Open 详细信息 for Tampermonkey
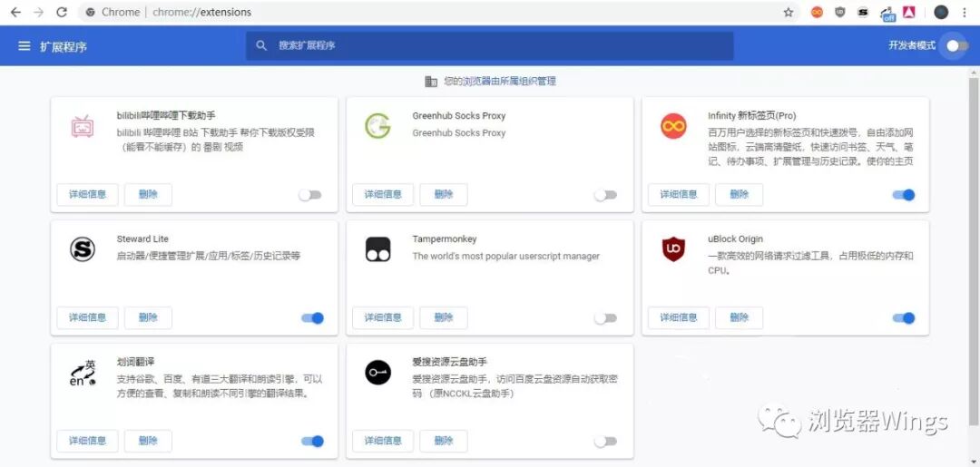 383,317
